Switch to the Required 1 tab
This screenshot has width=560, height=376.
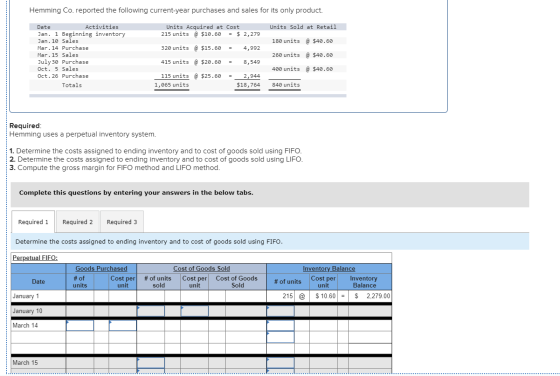pyautogui.click(x=33, y=222)
